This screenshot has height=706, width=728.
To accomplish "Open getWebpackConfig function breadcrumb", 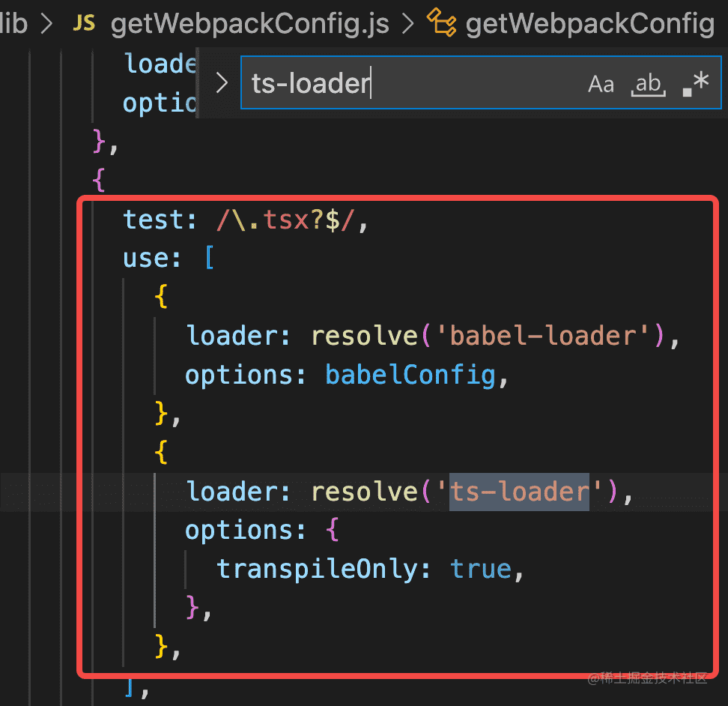I will coord(589,24).
